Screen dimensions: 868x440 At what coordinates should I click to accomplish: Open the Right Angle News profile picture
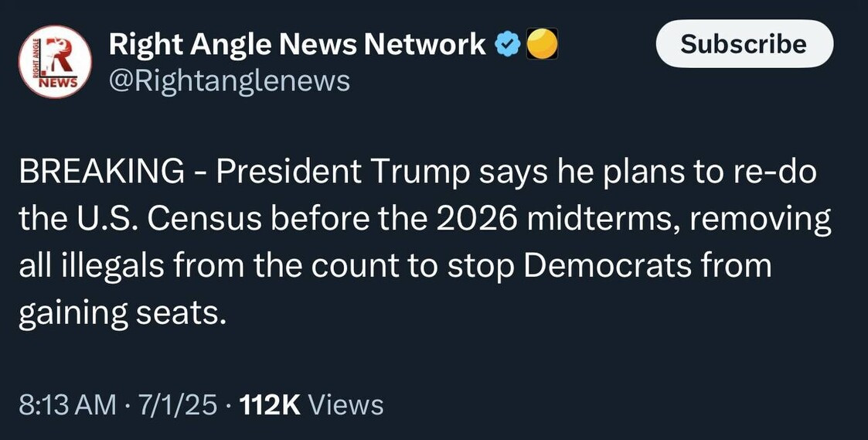pos(54,62)
